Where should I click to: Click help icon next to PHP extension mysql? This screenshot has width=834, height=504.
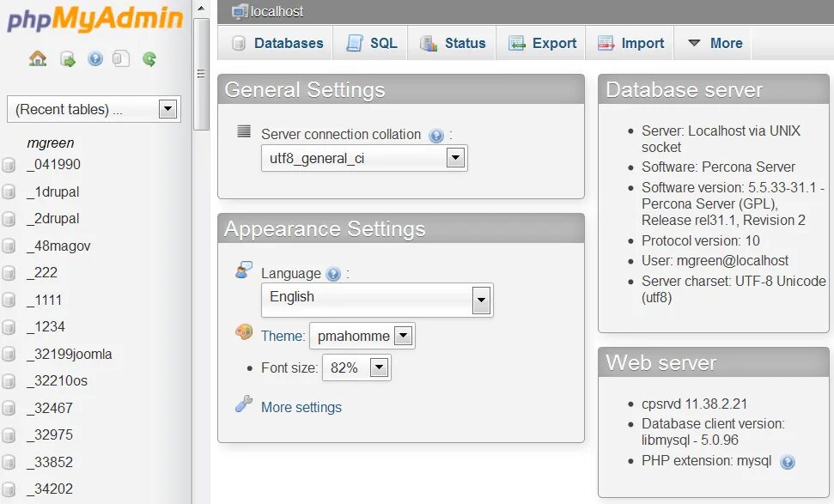[x=787, y=462]
